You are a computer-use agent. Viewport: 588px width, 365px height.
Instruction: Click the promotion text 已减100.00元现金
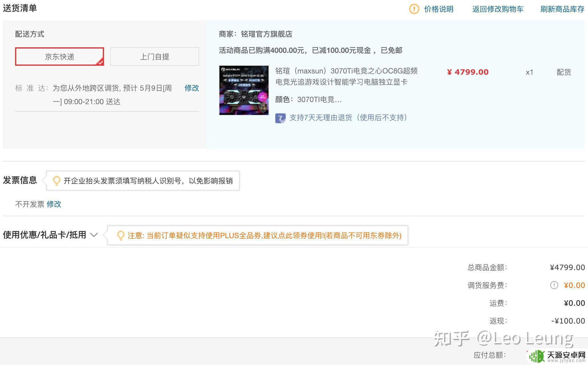point(341,50)
